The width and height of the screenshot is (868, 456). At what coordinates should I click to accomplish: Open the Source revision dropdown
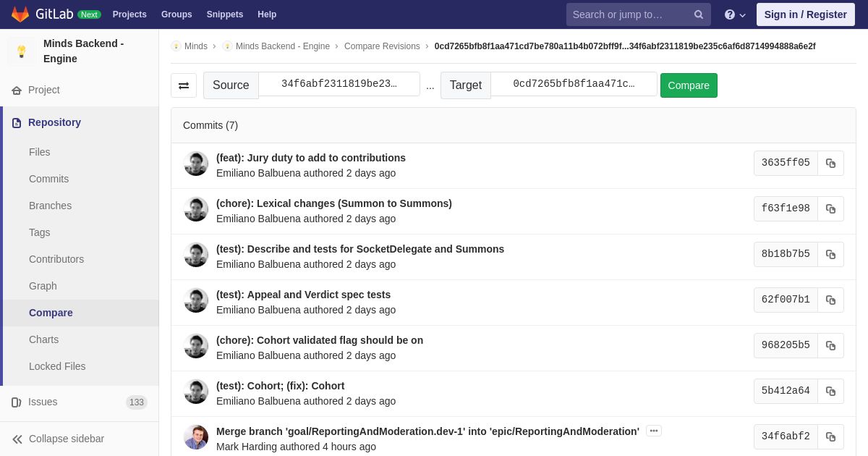[339, 84]
